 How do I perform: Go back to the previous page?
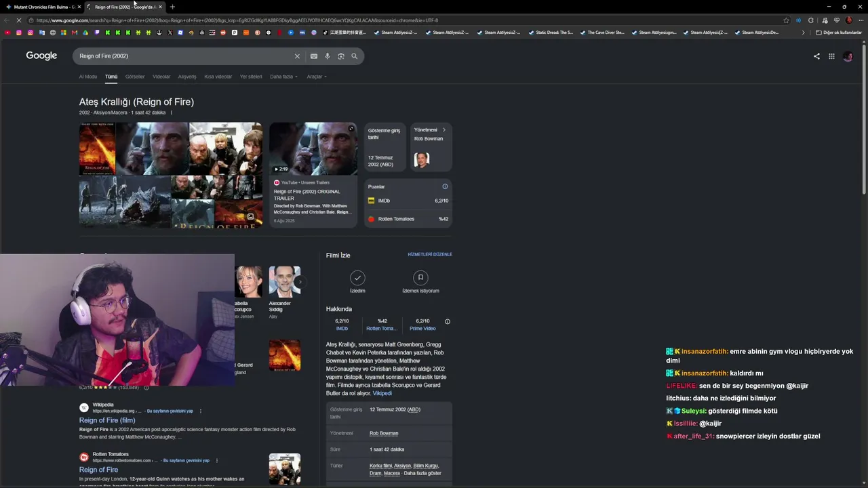click(6, 20)
